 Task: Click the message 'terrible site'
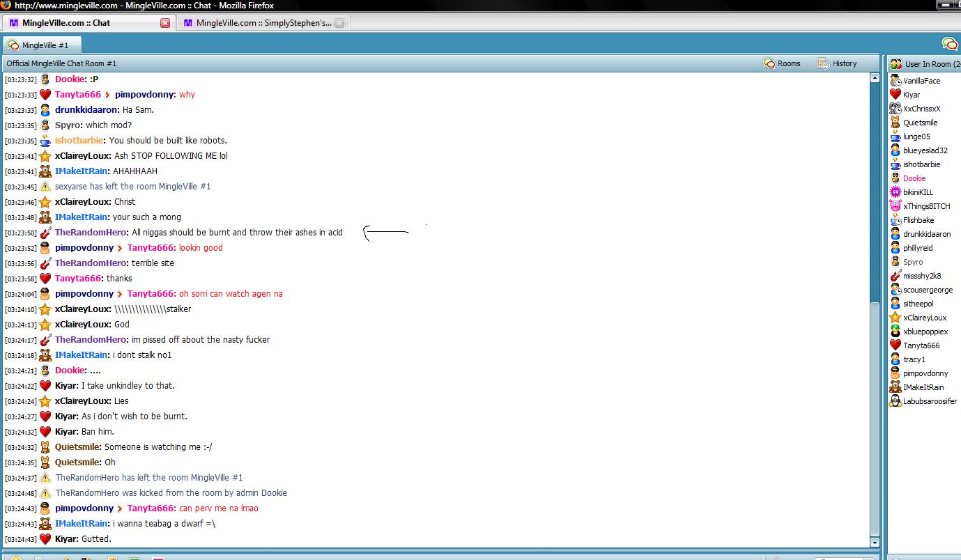(x=153, y=263)
